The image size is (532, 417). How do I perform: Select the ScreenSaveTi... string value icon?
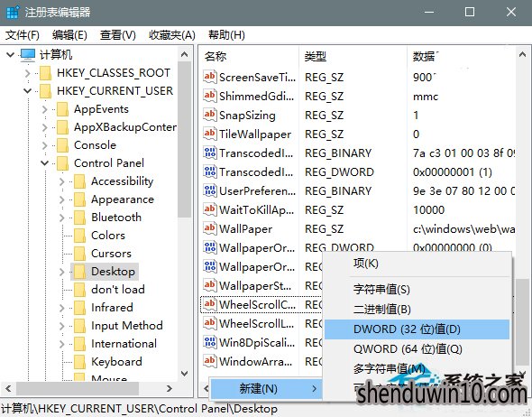(210, 77)
